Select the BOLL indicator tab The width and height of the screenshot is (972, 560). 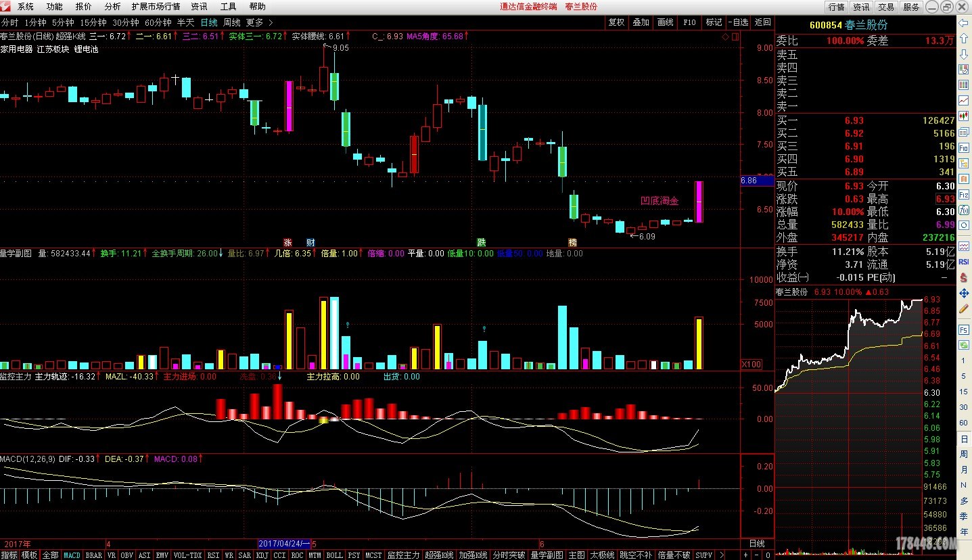click(334, 555)
